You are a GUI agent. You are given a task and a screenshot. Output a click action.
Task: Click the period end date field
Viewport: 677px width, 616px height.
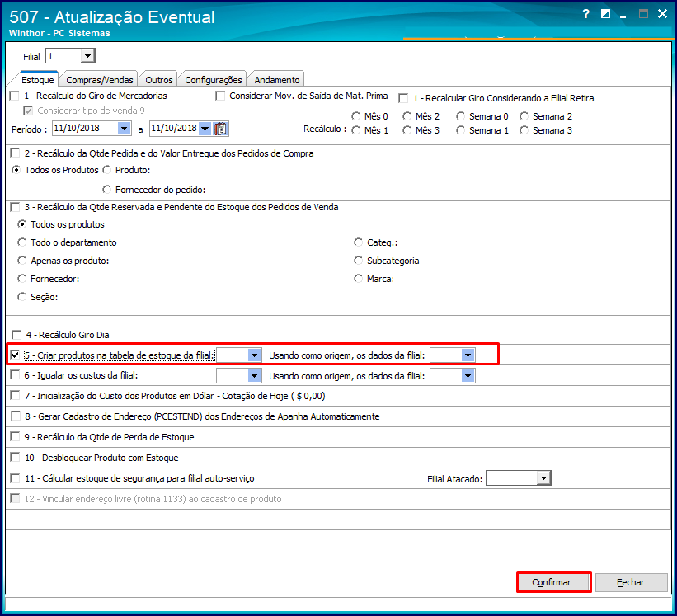click(x=174, y=129)
